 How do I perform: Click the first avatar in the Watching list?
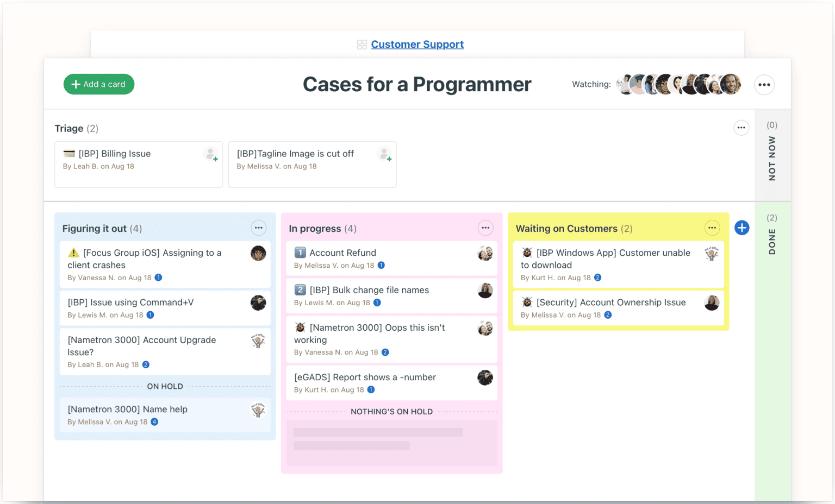click(626, 84)
